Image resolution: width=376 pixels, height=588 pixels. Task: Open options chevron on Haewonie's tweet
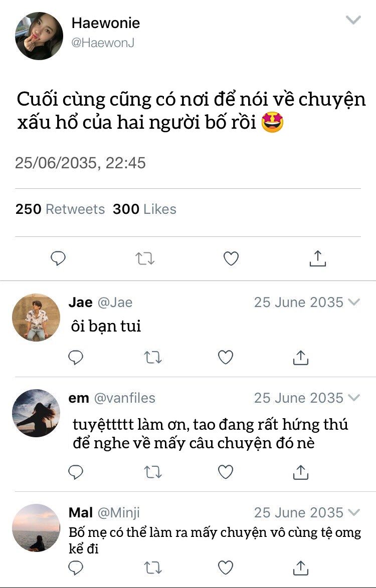353,21
